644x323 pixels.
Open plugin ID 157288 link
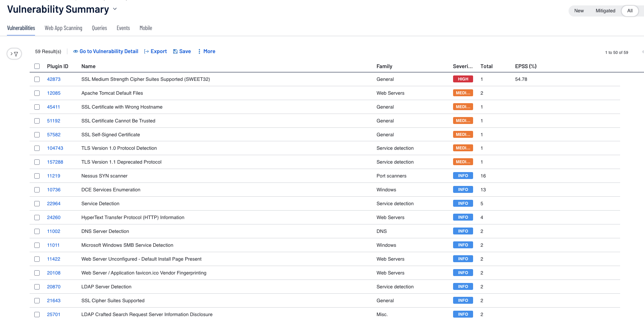(x=55, y=162)
